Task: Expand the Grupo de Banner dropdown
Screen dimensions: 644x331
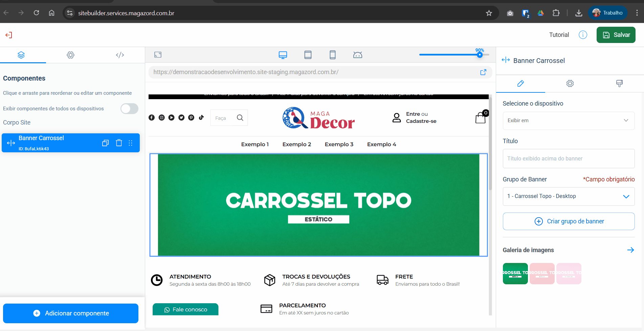Action: point(569,196)
